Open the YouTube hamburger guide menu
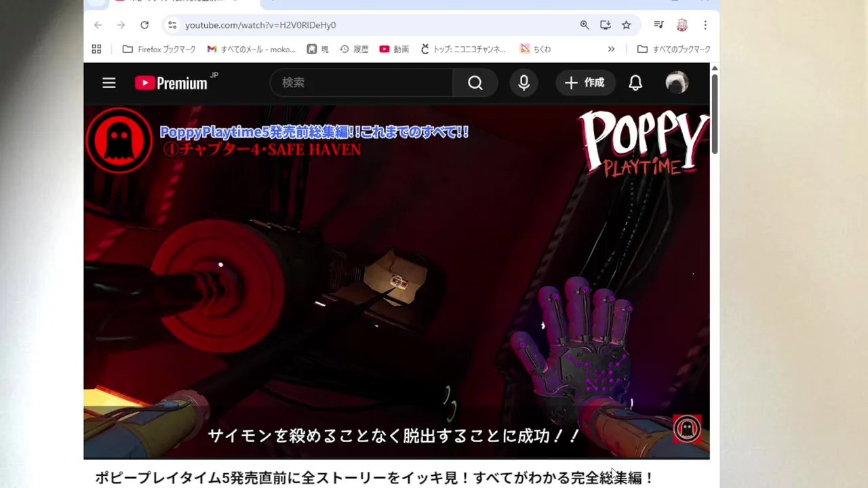Image resolution: width=868 pixels, height=488 pixels. pyautogui.click(x=109, y=83)
